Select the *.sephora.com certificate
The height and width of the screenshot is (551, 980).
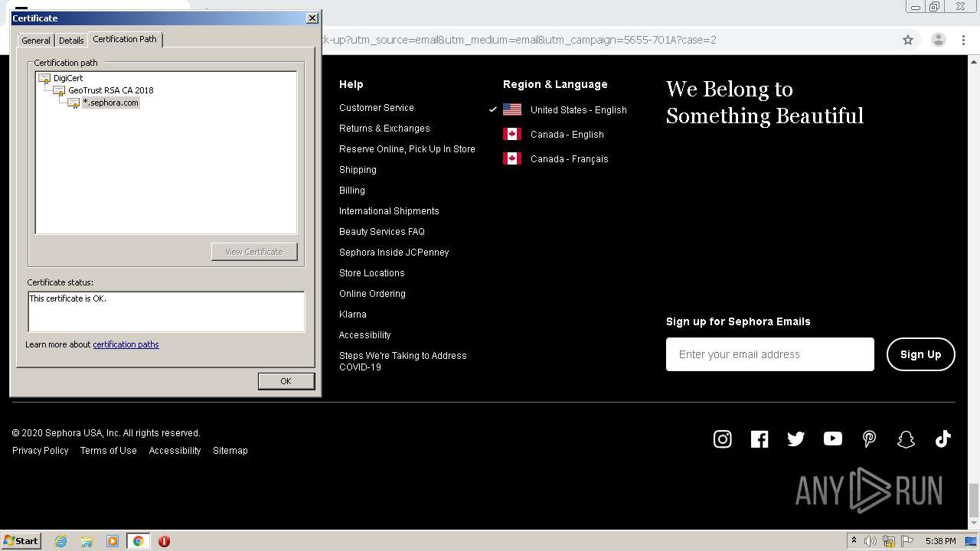[x=110, y=103]
